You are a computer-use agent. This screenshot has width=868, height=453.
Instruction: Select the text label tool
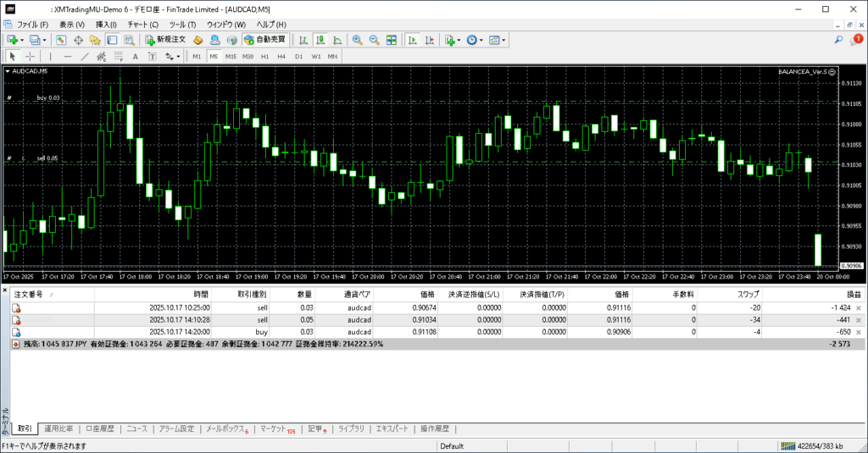click(x=136, y=57)
